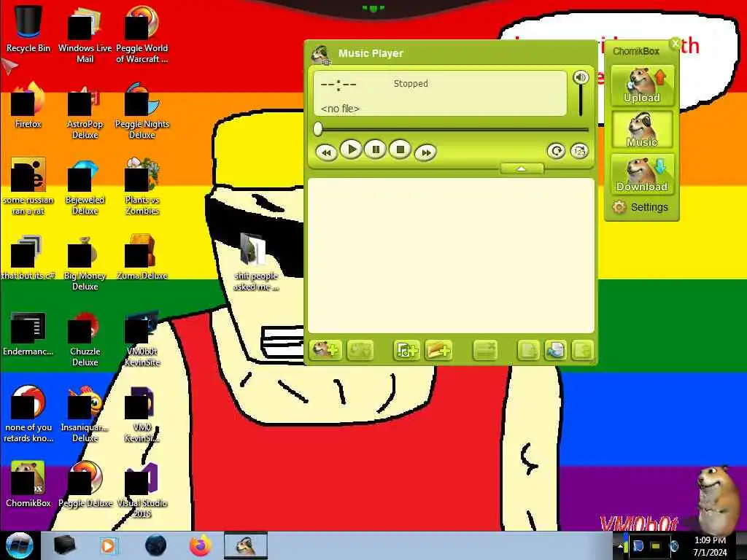Click the black box taskbar icon
Image resolution: width=747 pixels, height=560 pixels.
(65, 545)
